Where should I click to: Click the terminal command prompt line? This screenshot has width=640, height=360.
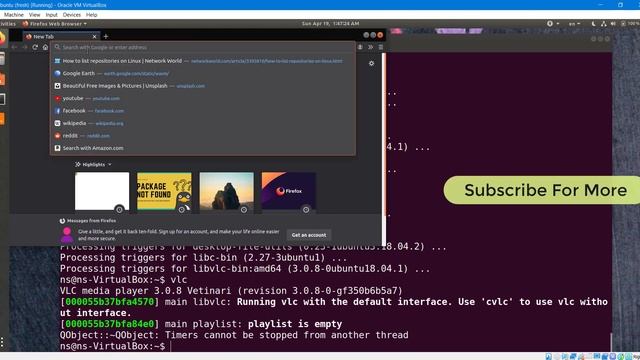coord(114,346)
